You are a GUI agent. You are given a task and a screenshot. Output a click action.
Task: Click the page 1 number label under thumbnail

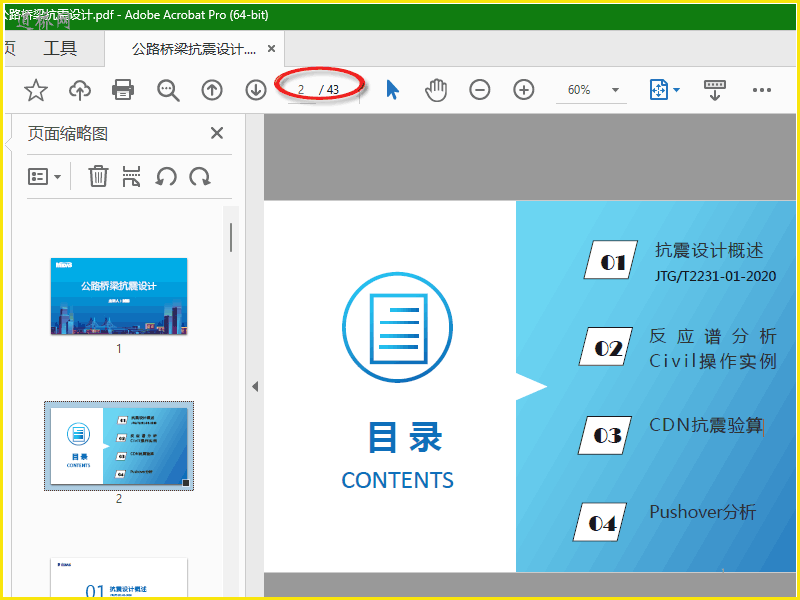119,349
